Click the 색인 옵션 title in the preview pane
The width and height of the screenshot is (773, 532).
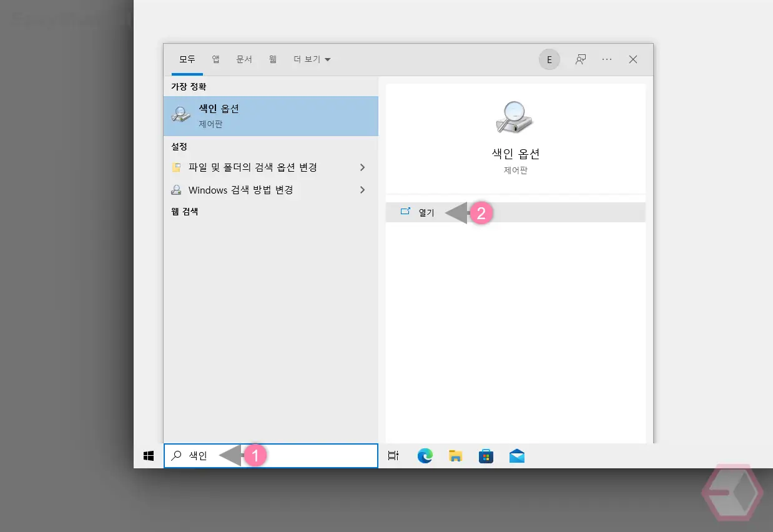[515, 154]
